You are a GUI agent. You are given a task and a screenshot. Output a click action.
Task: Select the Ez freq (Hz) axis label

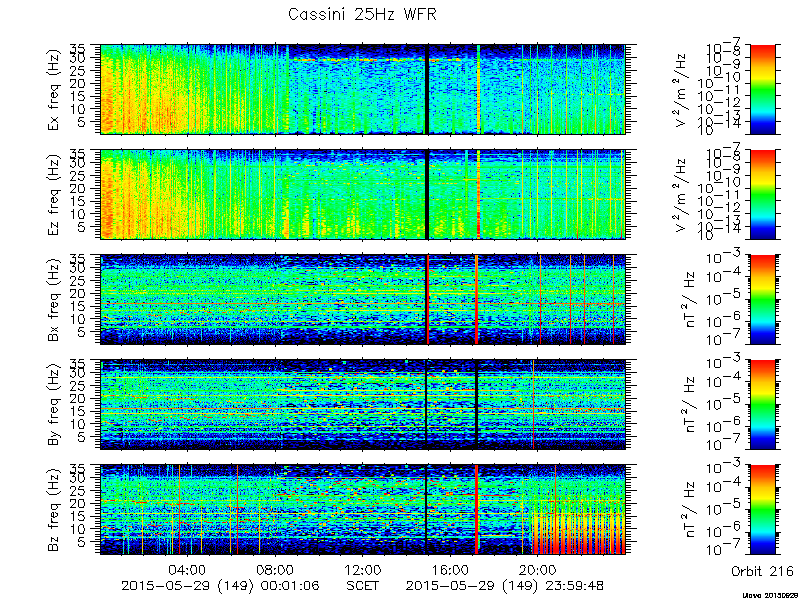(x=55, y=194)
